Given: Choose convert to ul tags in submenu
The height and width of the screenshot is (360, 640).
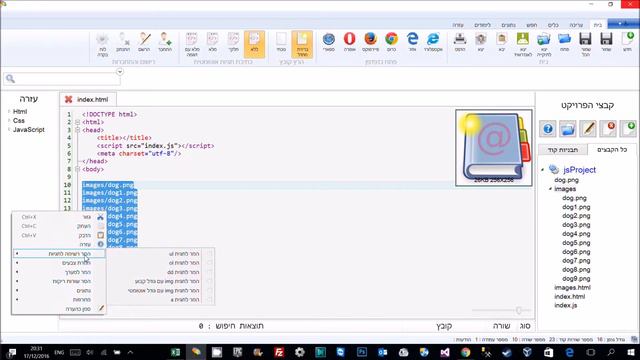Looking at the screenshot, I should pyautogui.click(x=161, y=254).
